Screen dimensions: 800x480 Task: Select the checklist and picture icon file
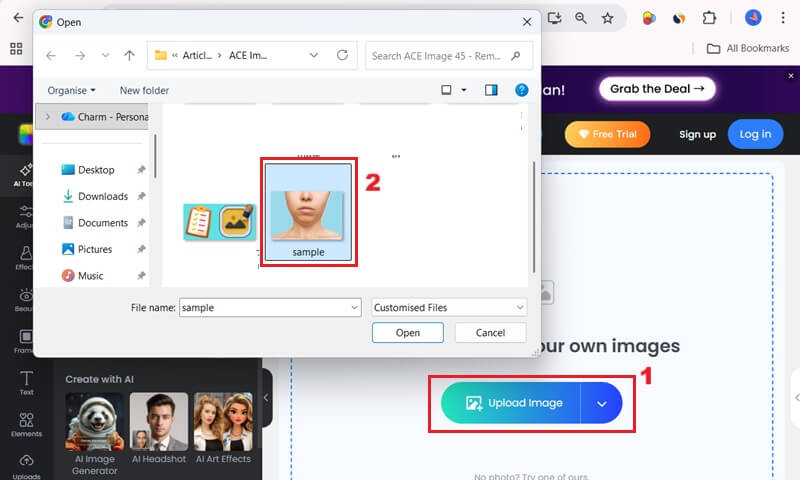point(219,222)
